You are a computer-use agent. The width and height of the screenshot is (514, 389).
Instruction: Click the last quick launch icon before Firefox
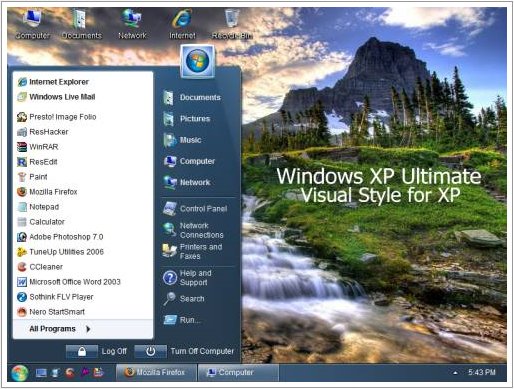tap(99, 373)
